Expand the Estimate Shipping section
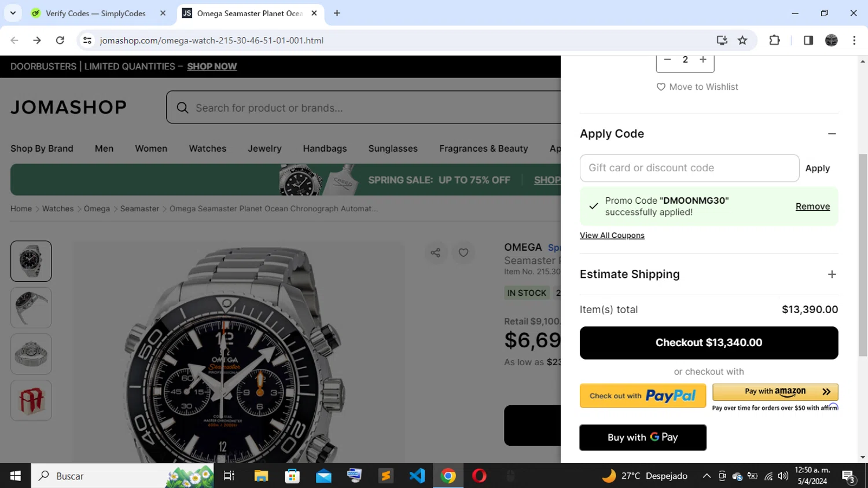The image size is (868, 488). tap(832, 274)
